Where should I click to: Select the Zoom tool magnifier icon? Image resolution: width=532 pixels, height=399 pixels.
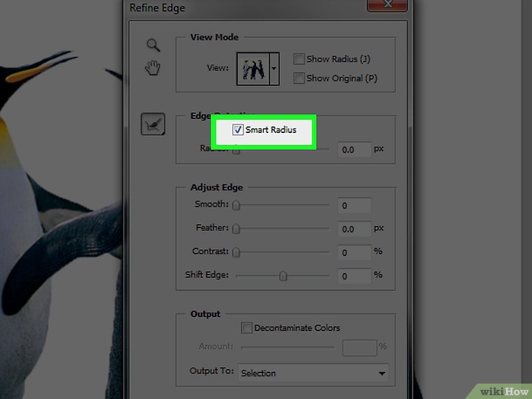click(x=153, y=45)
